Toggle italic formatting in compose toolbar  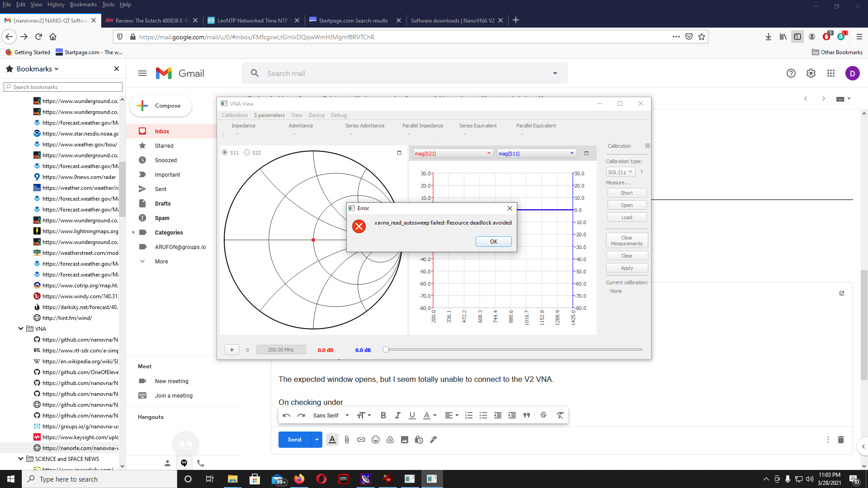(397, 415)
